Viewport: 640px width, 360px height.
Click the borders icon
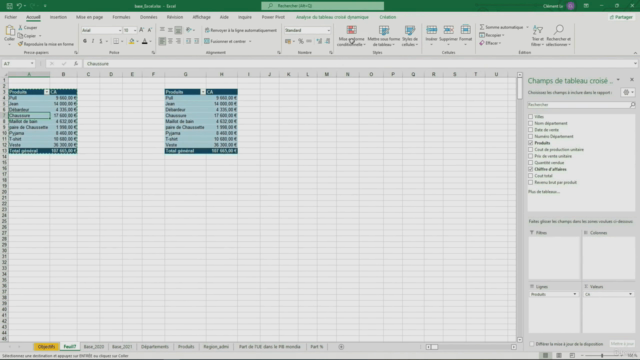click(116, 41)
